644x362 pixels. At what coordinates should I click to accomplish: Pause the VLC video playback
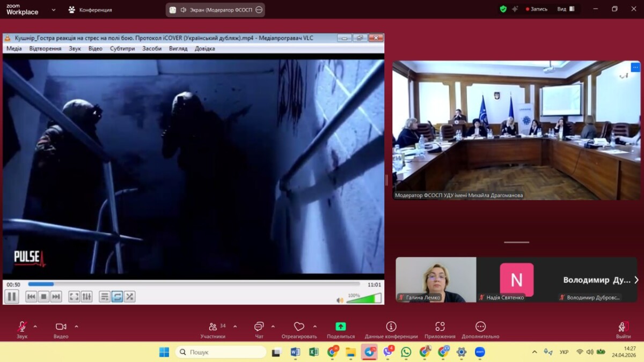point(11,296)
